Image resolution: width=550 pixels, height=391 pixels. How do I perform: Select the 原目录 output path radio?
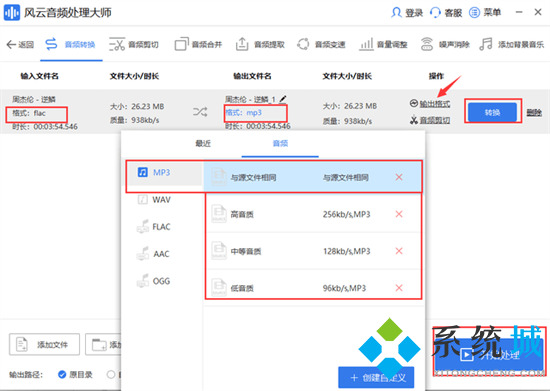[62, 375]
